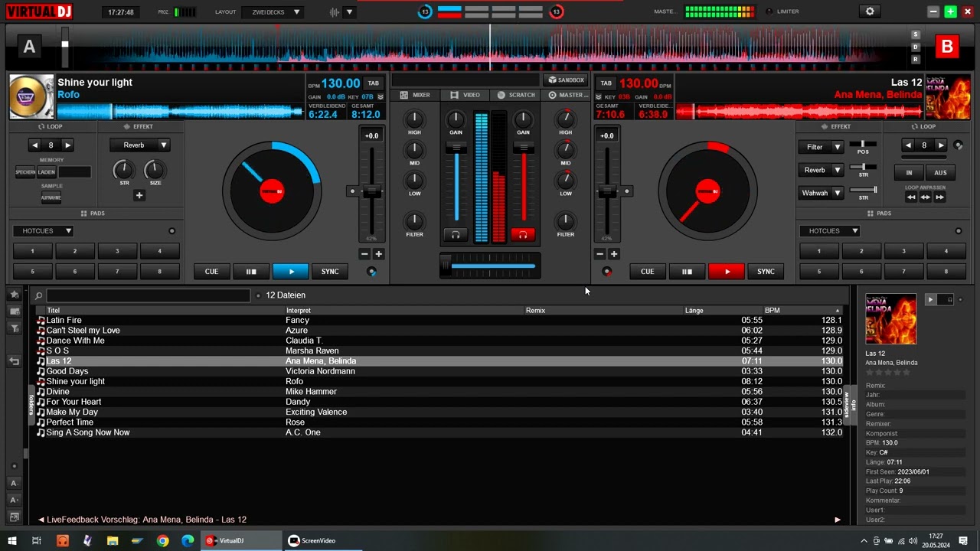Open deck A Reverb effect dropdown

tap(139, 145)
